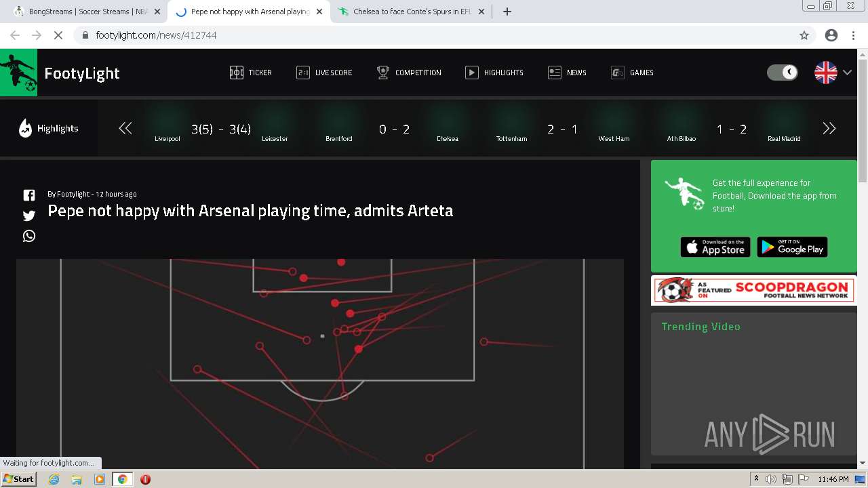Stop loading the page

58,35
